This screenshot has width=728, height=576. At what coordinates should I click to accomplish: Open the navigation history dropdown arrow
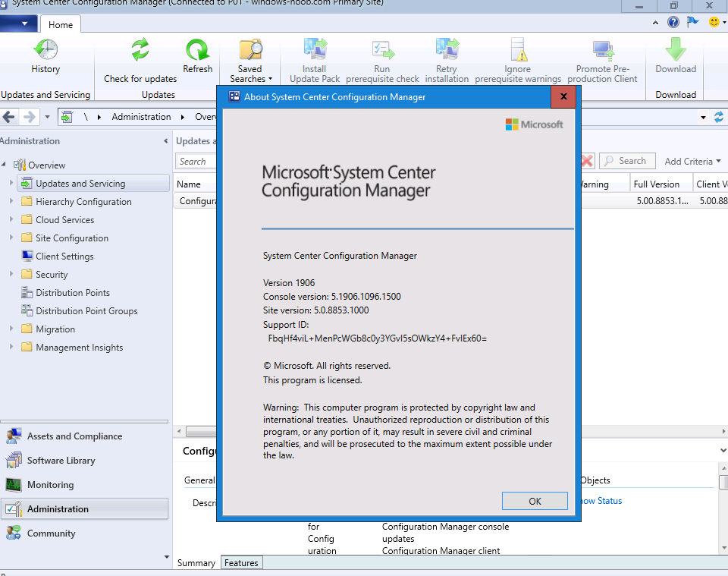click(47, 117)
